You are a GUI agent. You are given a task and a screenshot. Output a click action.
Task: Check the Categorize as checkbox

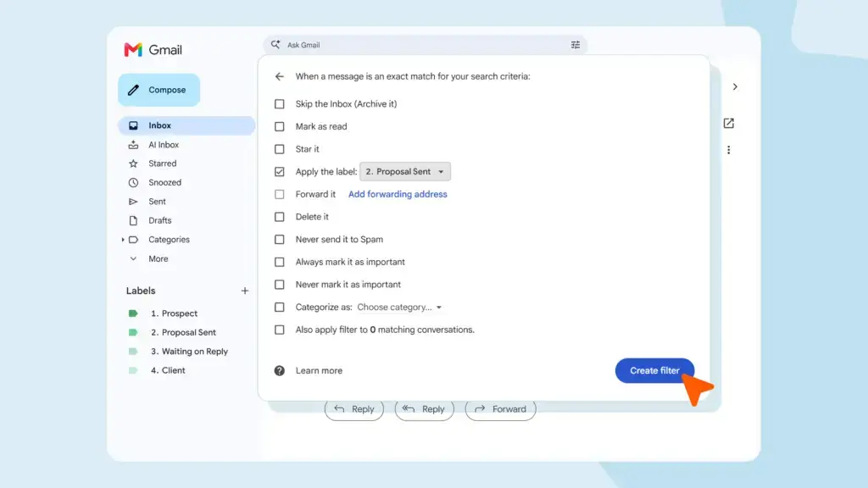pos(279,307)
